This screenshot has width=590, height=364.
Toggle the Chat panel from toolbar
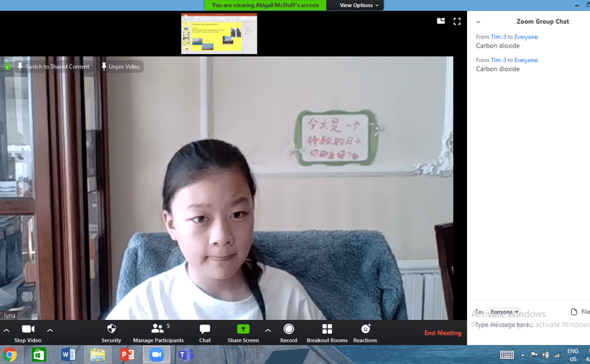point(205,329)
